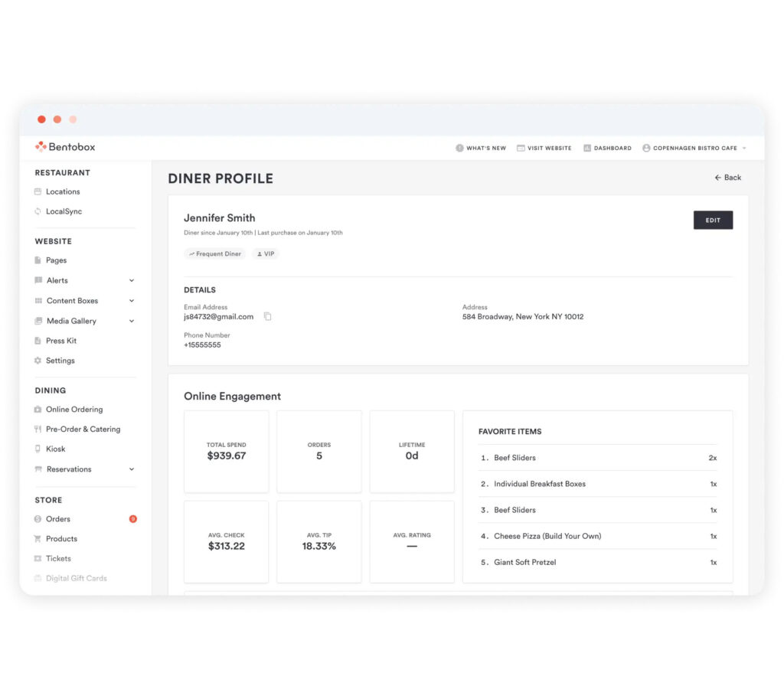Select Visit Website in the top navigation
This screenshot has width=784, height=699.
tap(544, 147)
